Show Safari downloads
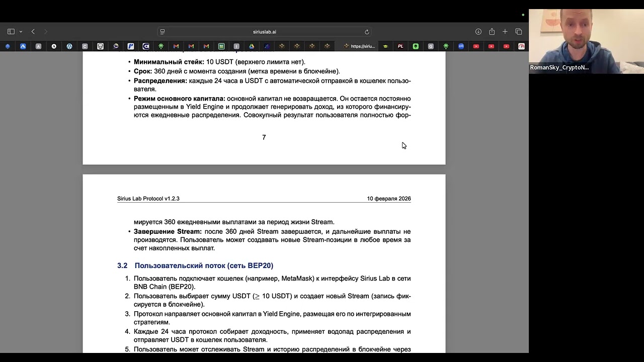The width and height of the screenshot is (644, 362). tap(478, 32)
